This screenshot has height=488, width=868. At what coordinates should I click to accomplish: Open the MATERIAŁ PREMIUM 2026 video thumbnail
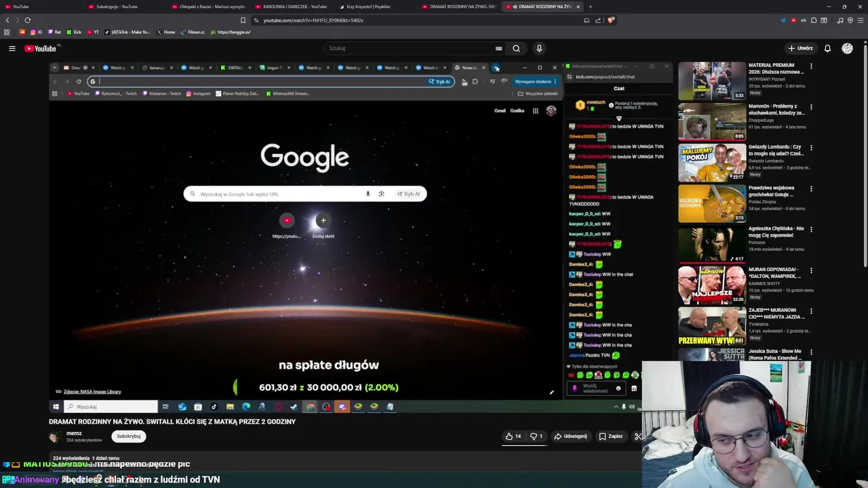[711, 81]
